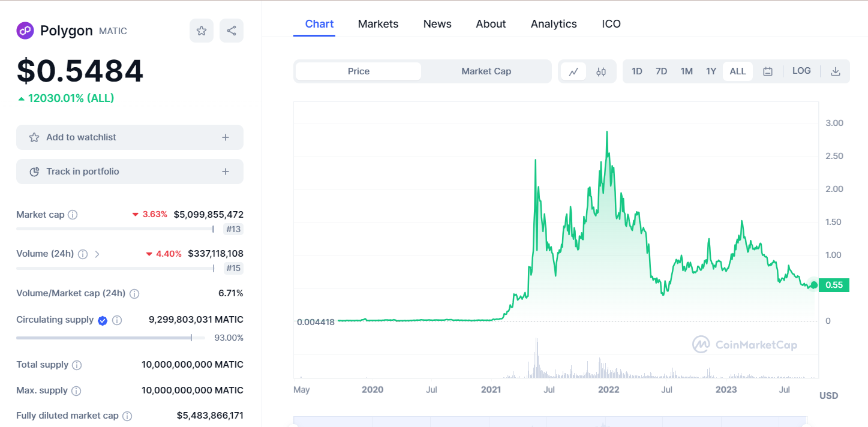Image resolution: width=868 pixels, height=427 pixels.
Task: Click verified circulating supply badge
Action: point(103,320)
